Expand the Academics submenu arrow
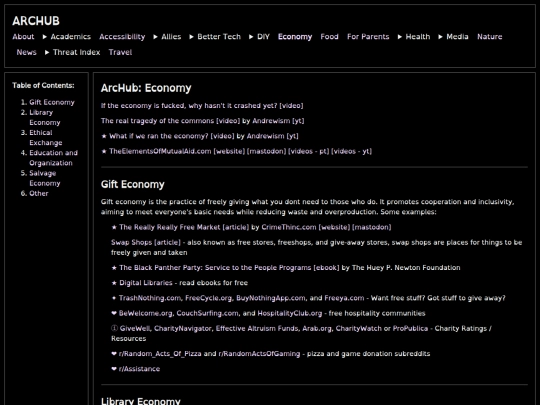The width and height of the screenshot is (540, 405). tap(45, 37)
